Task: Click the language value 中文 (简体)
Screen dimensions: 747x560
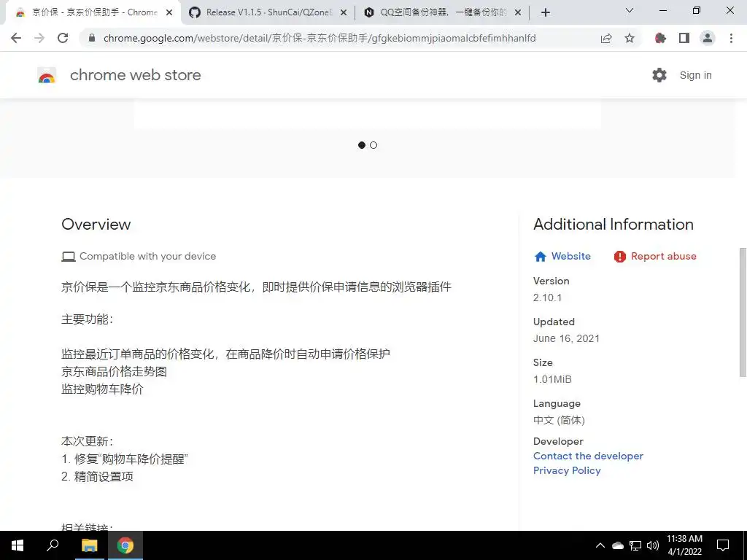Action: 559,420
